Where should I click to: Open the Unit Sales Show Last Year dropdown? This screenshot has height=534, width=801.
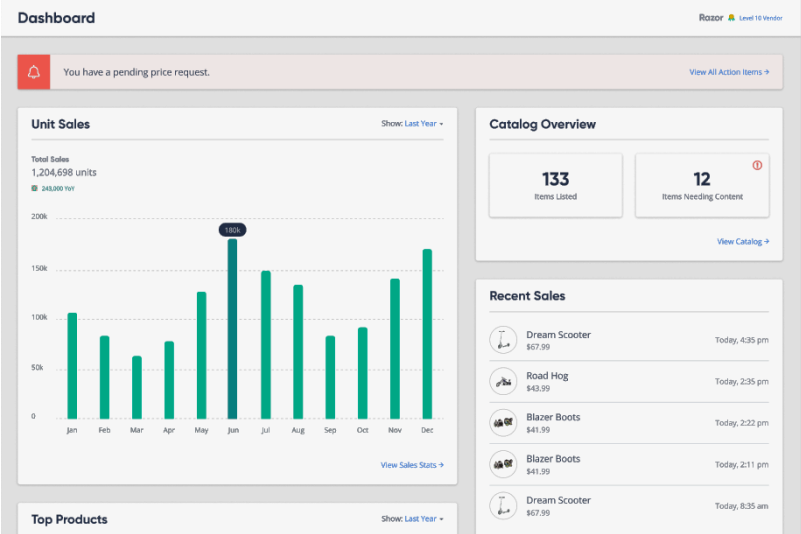(x=423, y=124)
